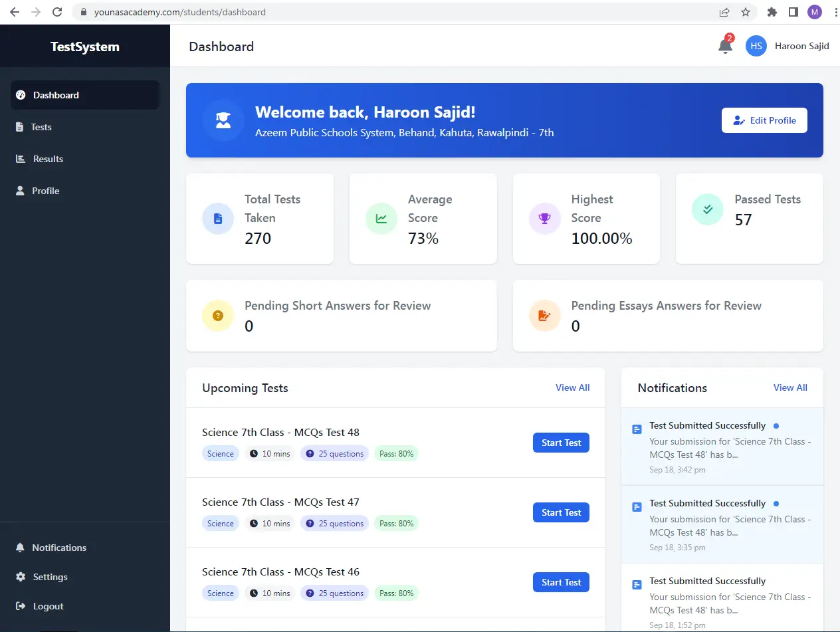The height and width of the screenshot is (632, 840).
Task: Start Test for Science 7th Class MCQs Test 48
Action: point(561,442)
